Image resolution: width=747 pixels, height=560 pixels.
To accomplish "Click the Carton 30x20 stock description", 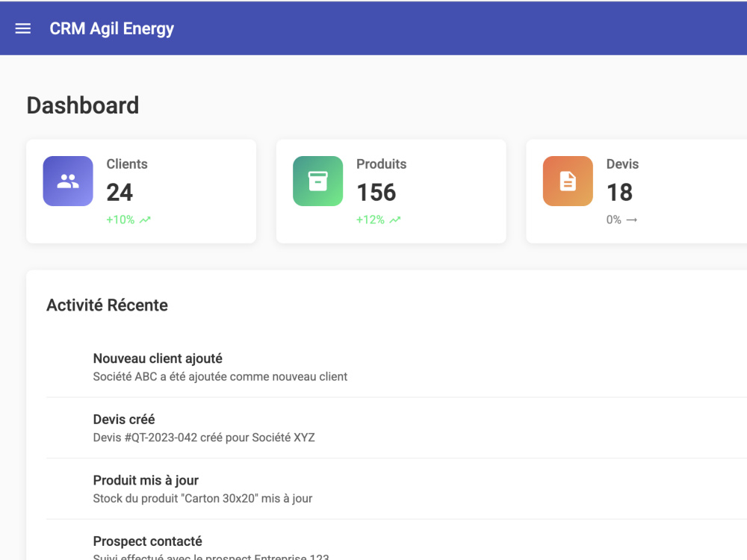I will coord(202,499).
